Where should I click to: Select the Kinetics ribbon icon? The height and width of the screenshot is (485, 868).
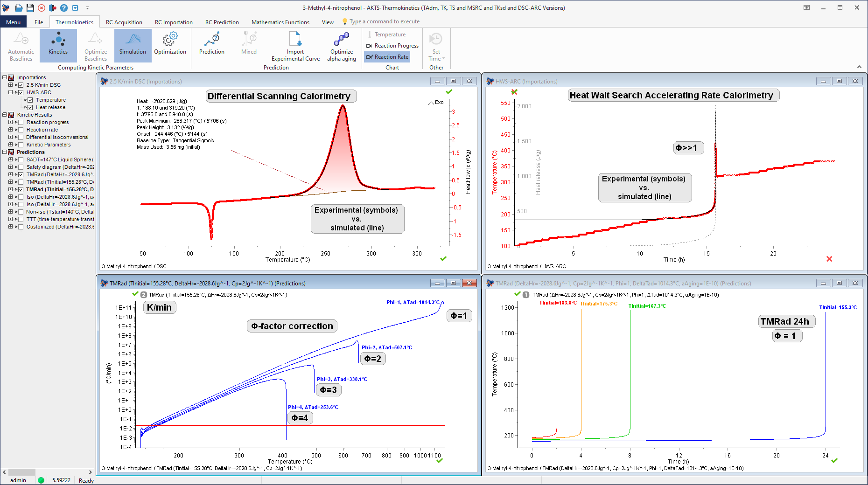pos(58,45)
